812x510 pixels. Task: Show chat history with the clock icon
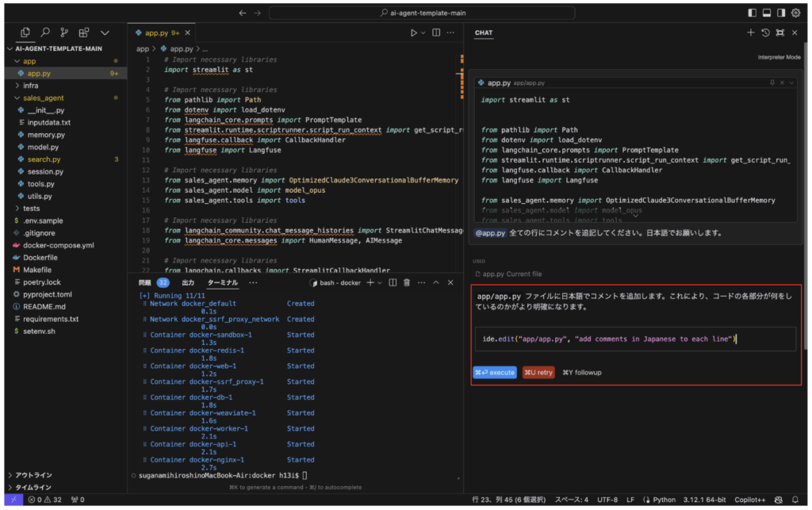click(765, 33)
